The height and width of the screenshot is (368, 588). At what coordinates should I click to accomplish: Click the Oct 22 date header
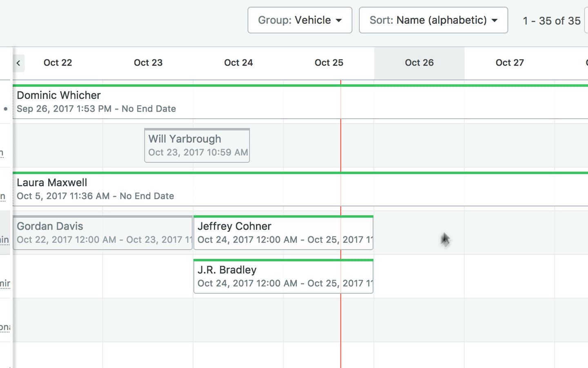58,63
